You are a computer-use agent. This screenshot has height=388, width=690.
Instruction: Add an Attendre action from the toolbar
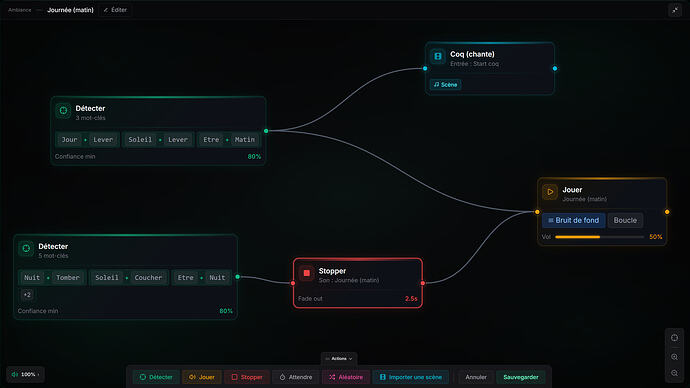pos(296,377)
